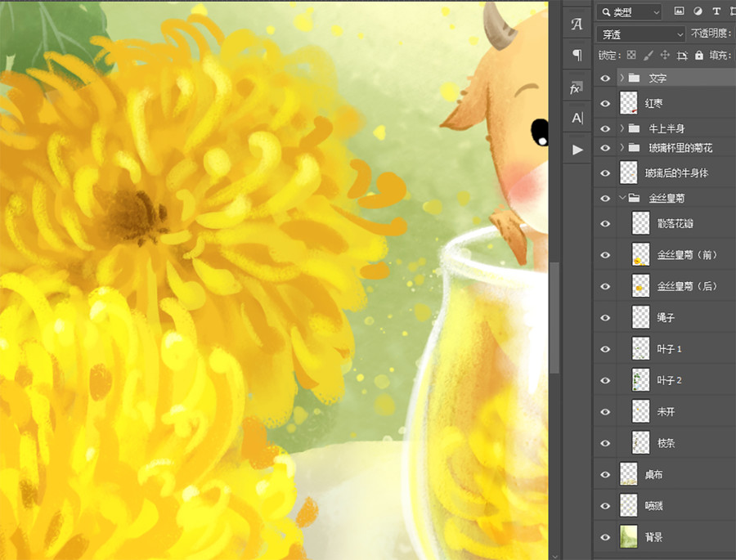Image resolution: width=736 pixels, height=560 pixels.
Task: Toggle visibility of 玻璃杯里的菊花 group
Action: click(x=605, y=148)
